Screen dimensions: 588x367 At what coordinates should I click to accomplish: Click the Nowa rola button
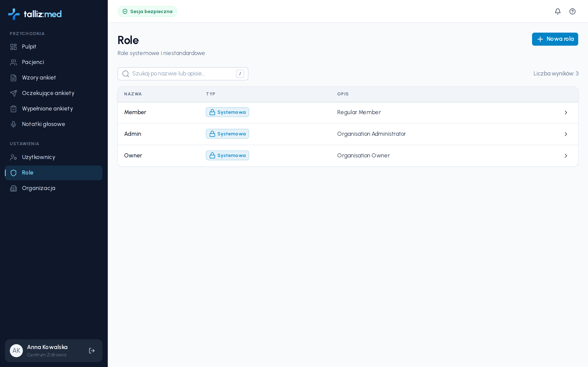(x=555, y=39)
